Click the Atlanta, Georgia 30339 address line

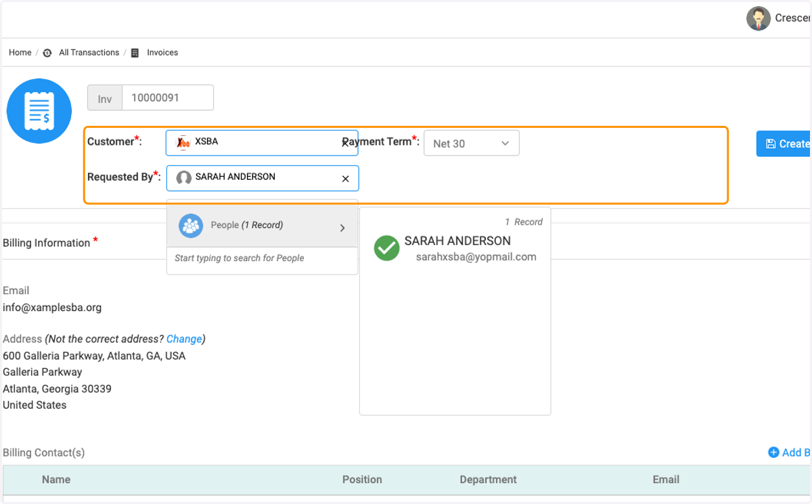click(x=58, y=389)
